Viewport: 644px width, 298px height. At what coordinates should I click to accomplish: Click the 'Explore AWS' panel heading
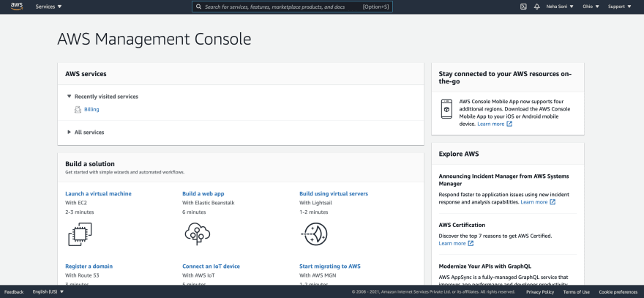pyautogui.click(x=459, y=154)
